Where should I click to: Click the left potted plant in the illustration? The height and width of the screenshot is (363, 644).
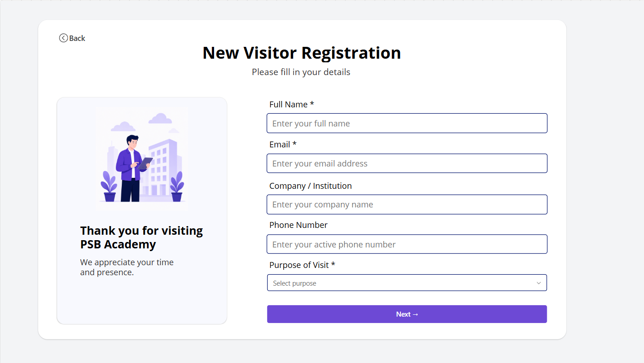click(109, 187)
